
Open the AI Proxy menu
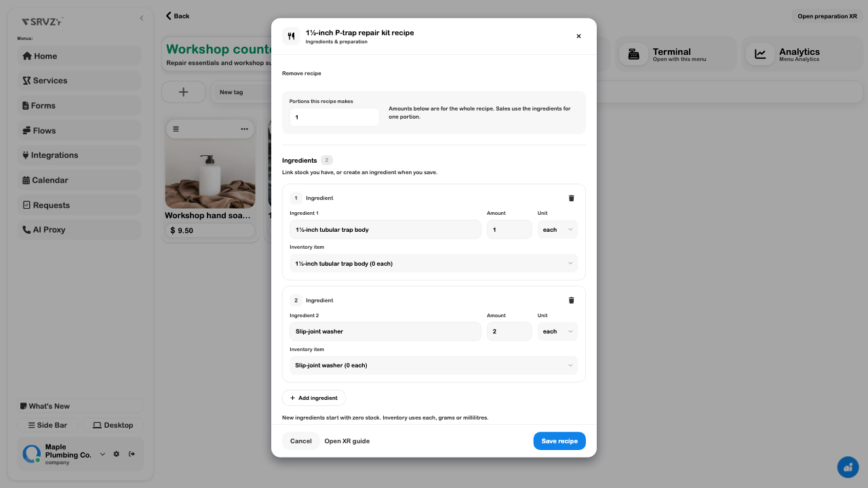[79, 230]
